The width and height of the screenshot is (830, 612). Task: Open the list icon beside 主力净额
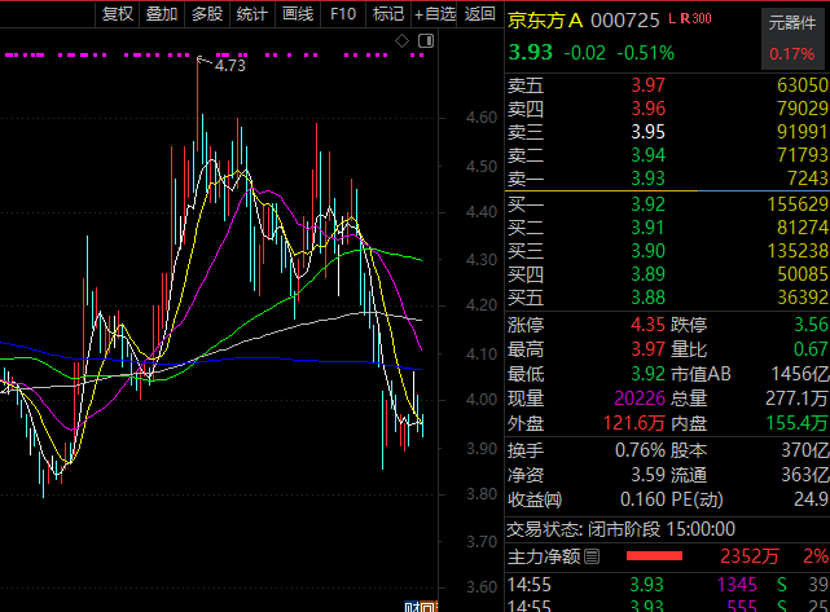pos(591,556)
